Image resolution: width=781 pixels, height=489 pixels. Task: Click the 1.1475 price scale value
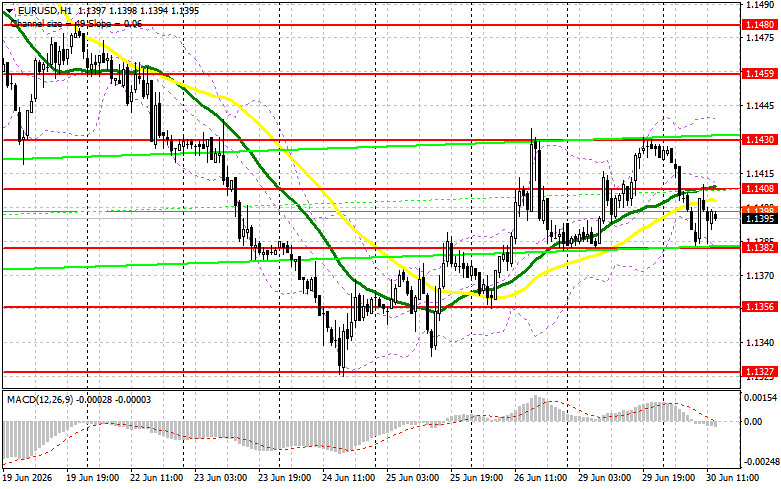click(760, 38)
